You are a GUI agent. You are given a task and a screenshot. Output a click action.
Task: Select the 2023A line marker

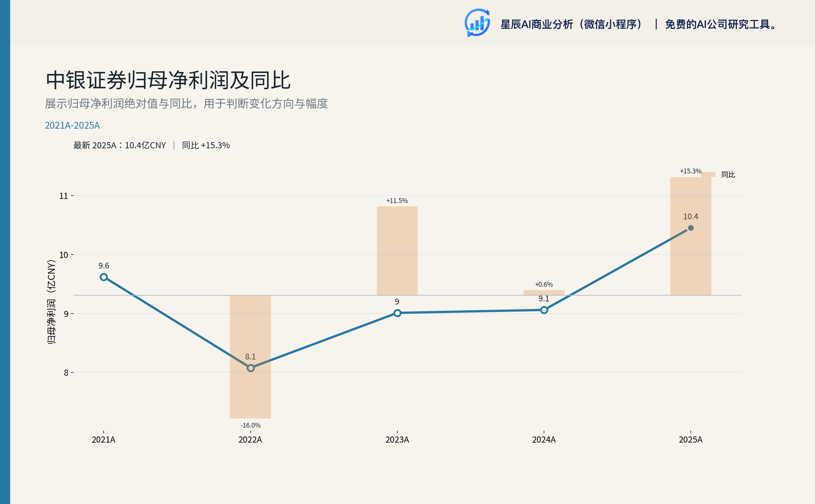[x=397, y=313]
